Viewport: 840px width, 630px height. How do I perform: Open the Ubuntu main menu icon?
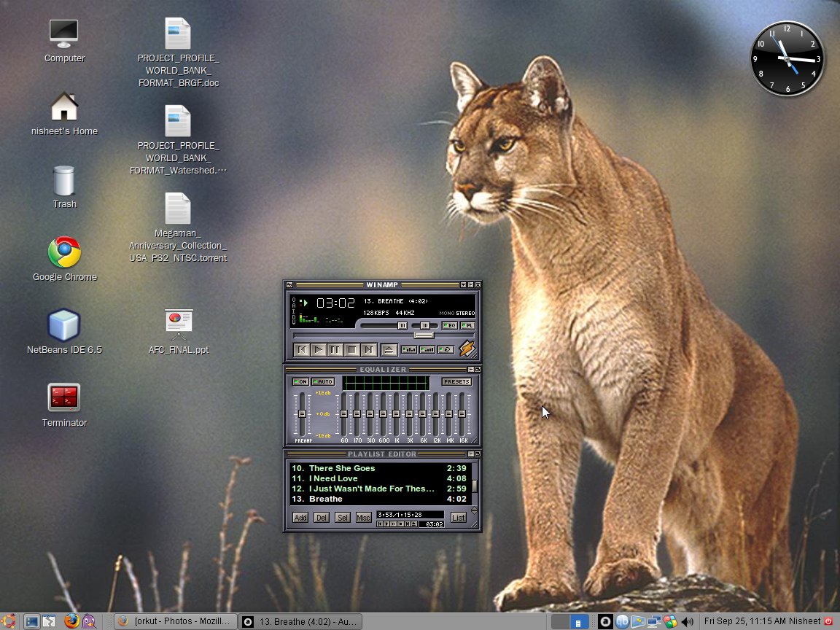(9, 621)
